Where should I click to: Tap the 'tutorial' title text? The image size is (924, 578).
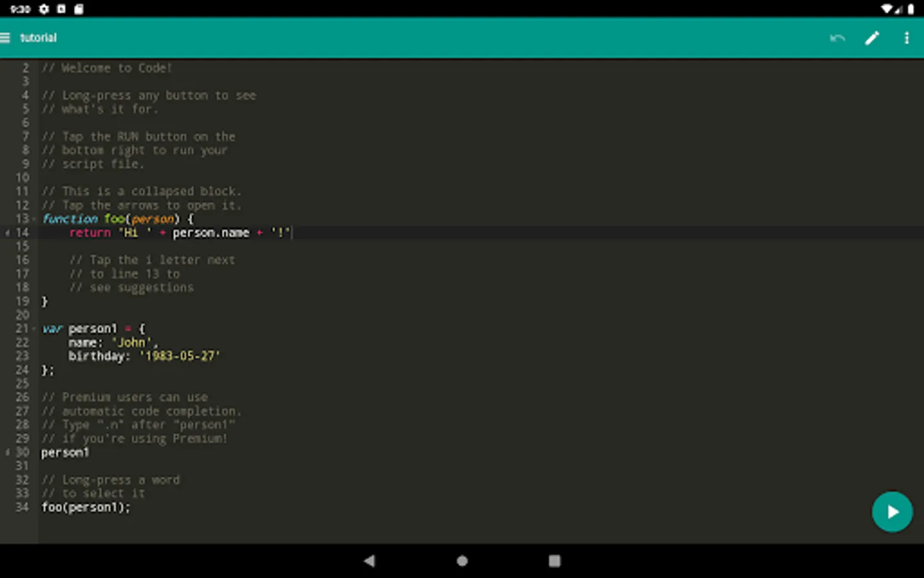coord(38,38)
